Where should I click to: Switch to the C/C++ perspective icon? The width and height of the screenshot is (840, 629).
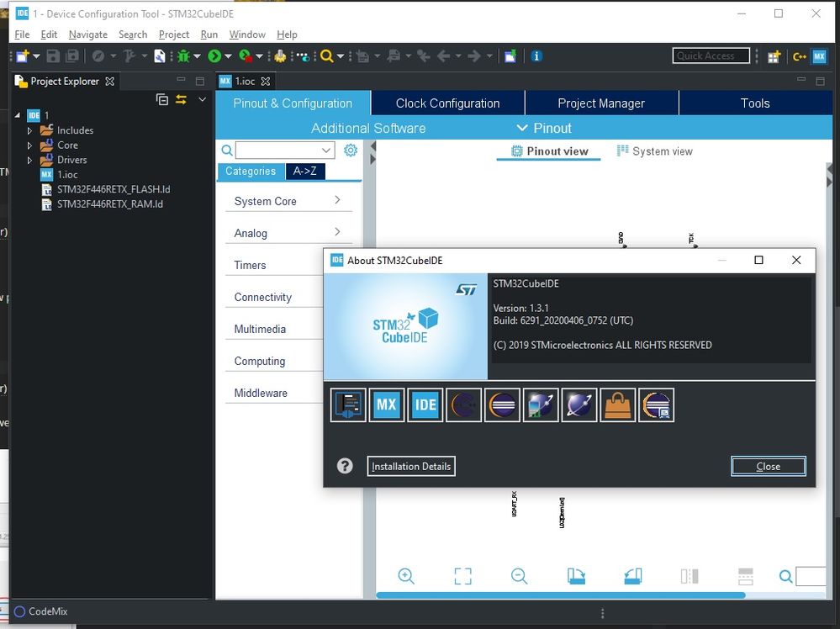[800, 56]
